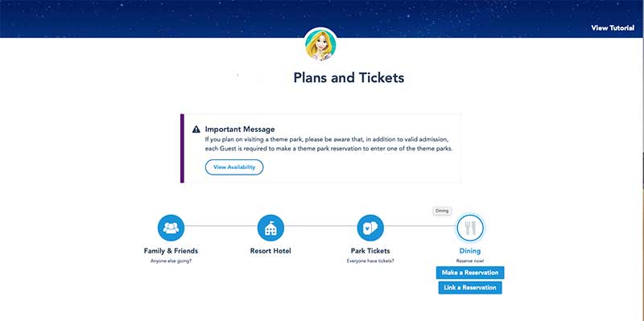Open the Rapunzel profile avatar
Viewport: 644px width, 321px height.
pos(320,45)
